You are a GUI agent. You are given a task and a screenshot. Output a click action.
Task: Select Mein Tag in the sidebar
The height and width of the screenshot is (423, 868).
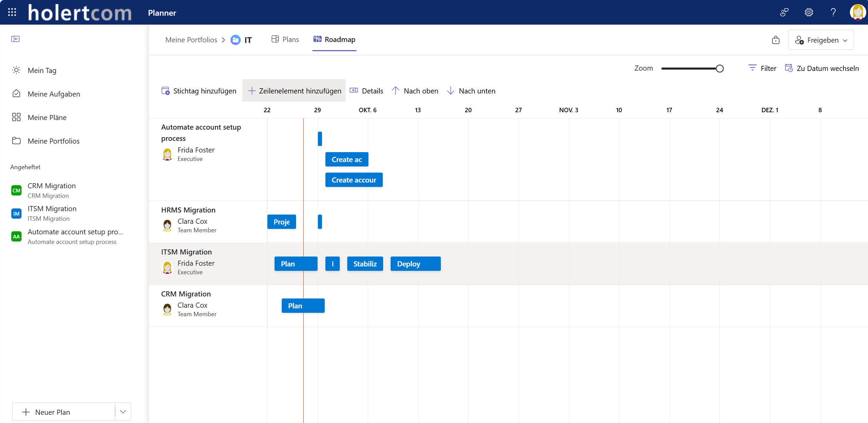point(42,70)
